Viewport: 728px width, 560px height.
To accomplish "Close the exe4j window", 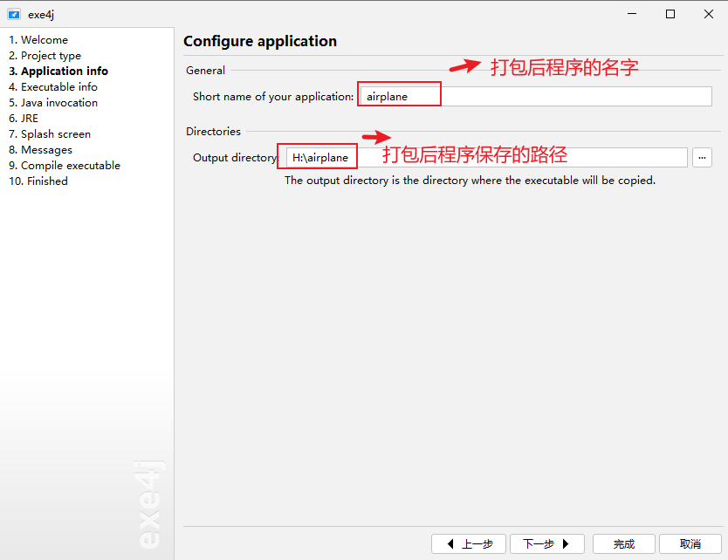I will click(709, 14).
